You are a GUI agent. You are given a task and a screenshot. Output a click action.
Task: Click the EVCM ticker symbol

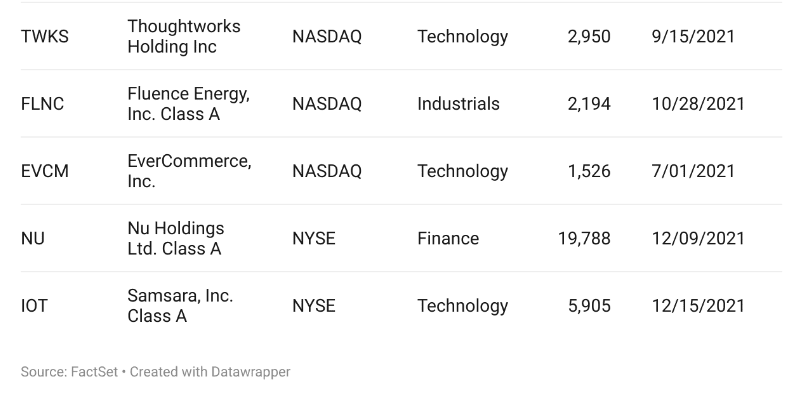[x=44, y=171]
